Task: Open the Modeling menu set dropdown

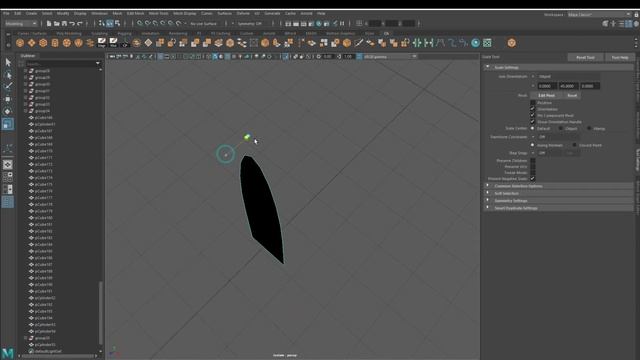Action: (21, 24)
